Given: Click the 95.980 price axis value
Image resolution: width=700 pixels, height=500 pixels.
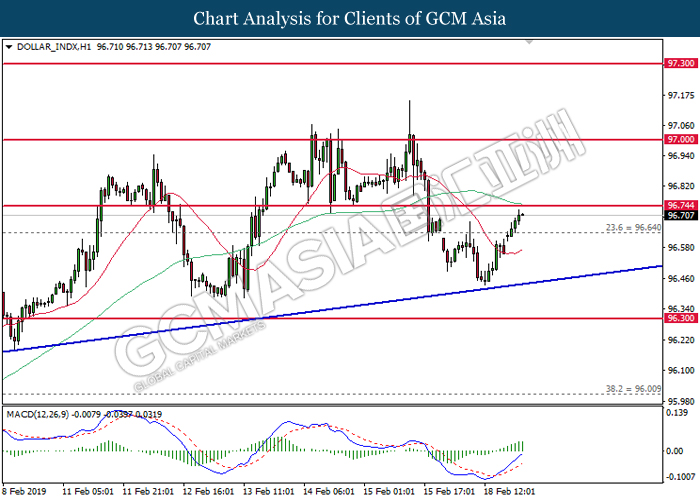Looking at the screenshot, I should [x=681, y=401].
